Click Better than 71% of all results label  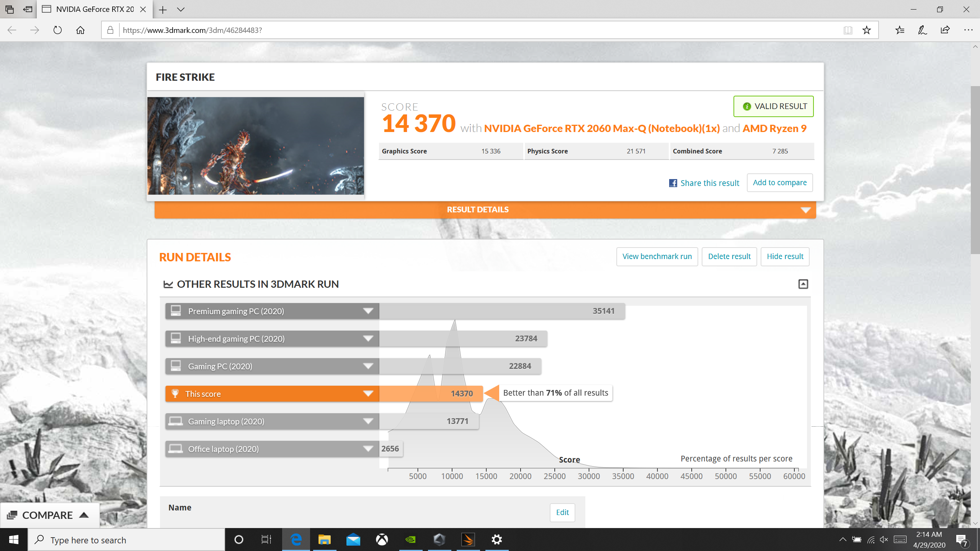555,393
